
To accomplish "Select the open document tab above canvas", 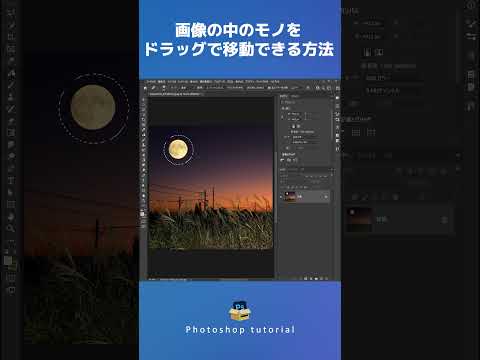I will [x=175, y=94].
